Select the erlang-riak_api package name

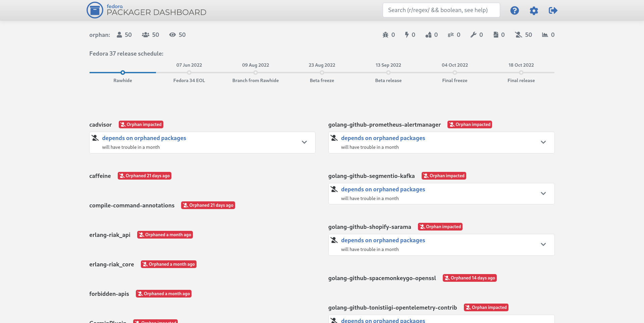[x=110, y=235]
